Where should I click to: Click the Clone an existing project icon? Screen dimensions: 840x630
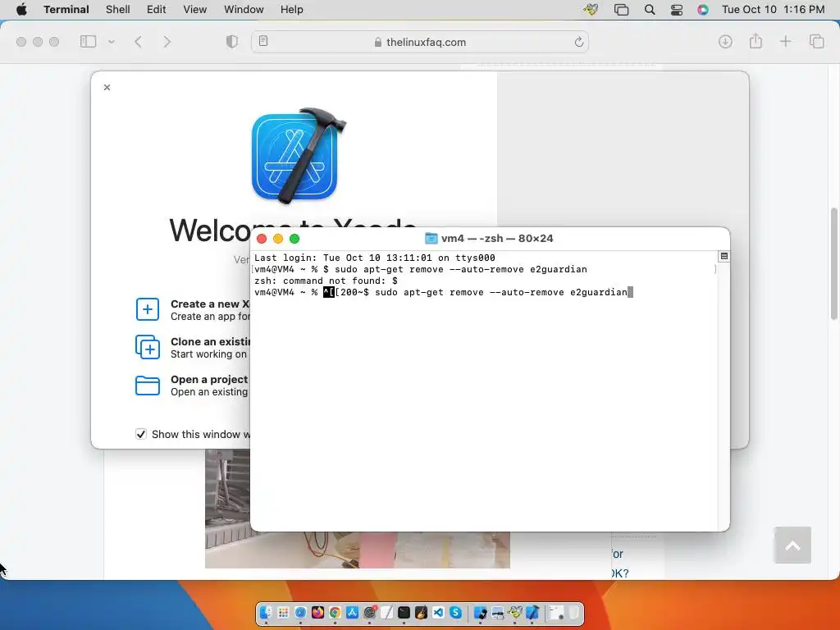click(148, 347)
